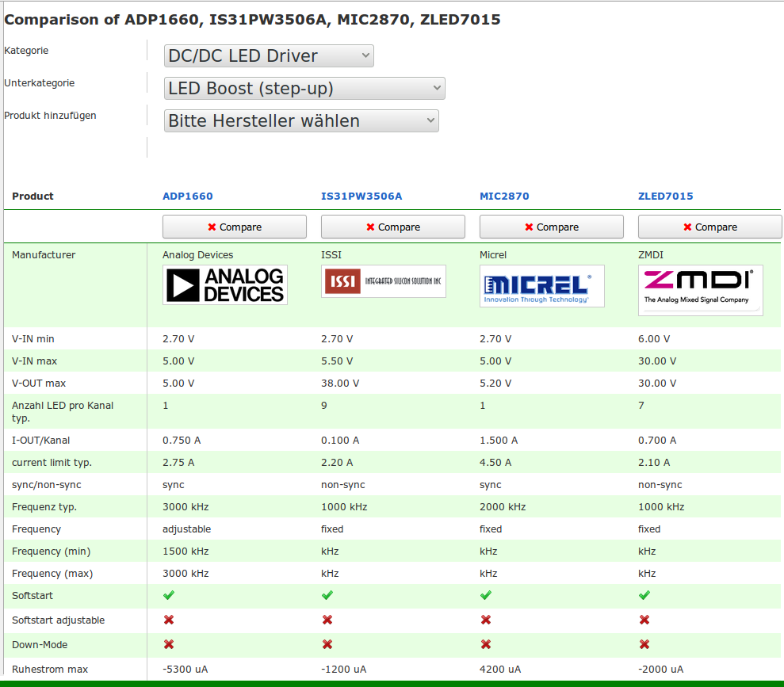Click Down-Mode red cross for ZLED7015

644,644
